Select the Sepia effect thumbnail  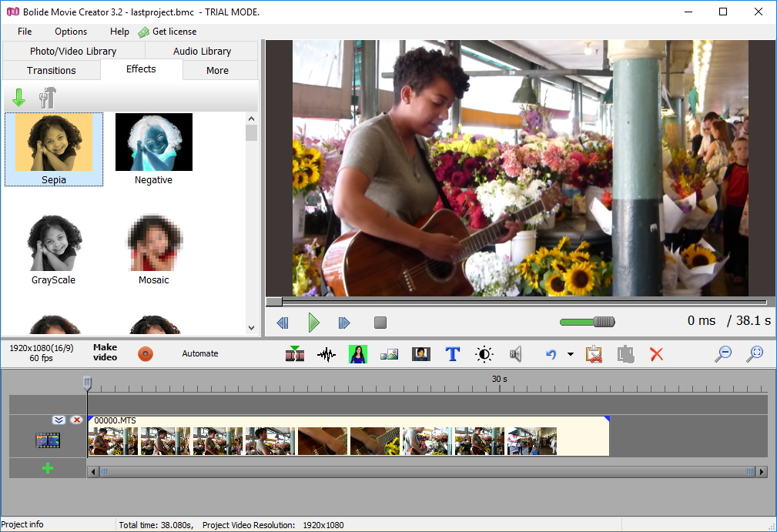click(x=54, y=149)
